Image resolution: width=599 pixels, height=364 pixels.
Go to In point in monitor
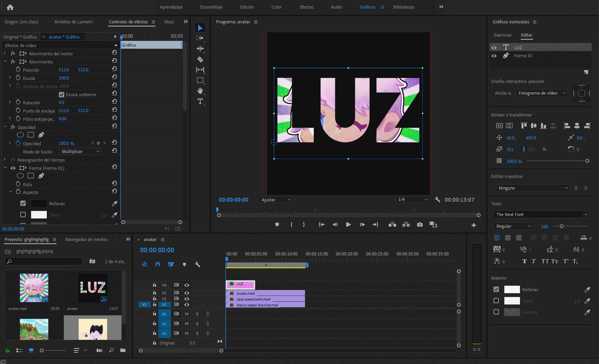pos(321,225)
